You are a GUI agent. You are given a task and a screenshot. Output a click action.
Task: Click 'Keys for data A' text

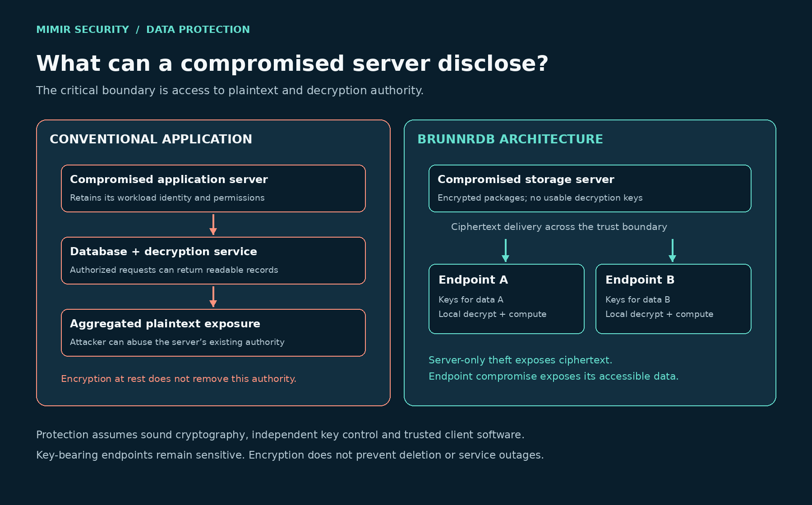(x=471, y=300)
